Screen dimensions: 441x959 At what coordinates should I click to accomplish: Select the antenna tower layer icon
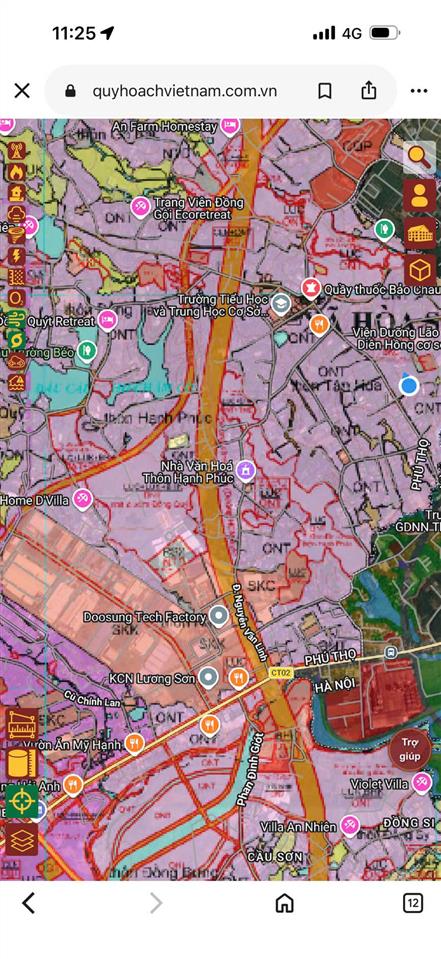tap(16, 150)
